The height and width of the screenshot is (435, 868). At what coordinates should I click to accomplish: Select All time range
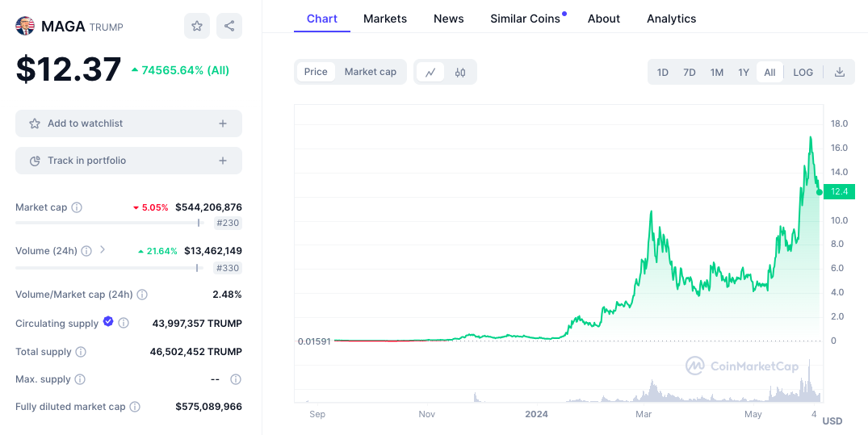(x=769, y=73)
